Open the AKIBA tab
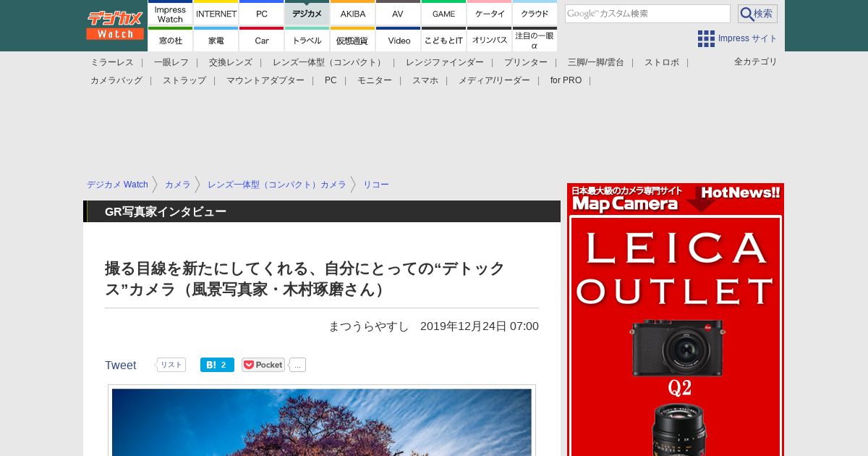Viewport: 868px width, 456px height. coord(353,13)
